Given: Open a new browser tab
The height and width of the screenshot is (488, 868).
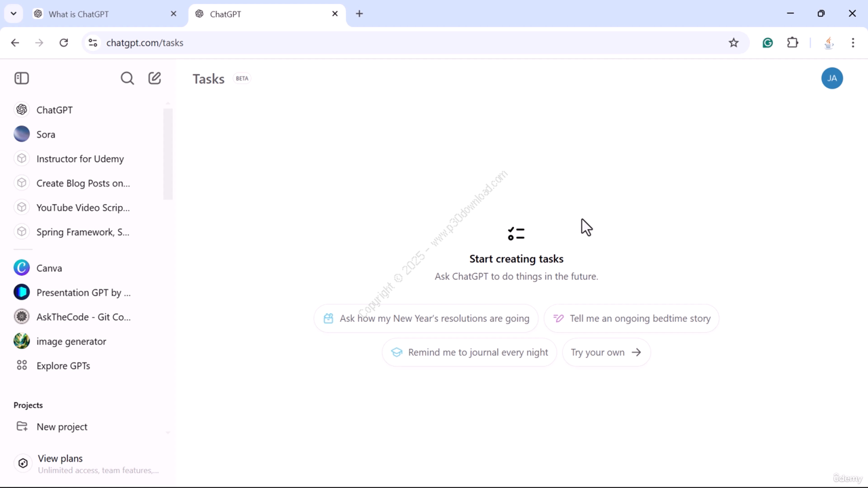Looking at the screenshot, I should 359,14.
